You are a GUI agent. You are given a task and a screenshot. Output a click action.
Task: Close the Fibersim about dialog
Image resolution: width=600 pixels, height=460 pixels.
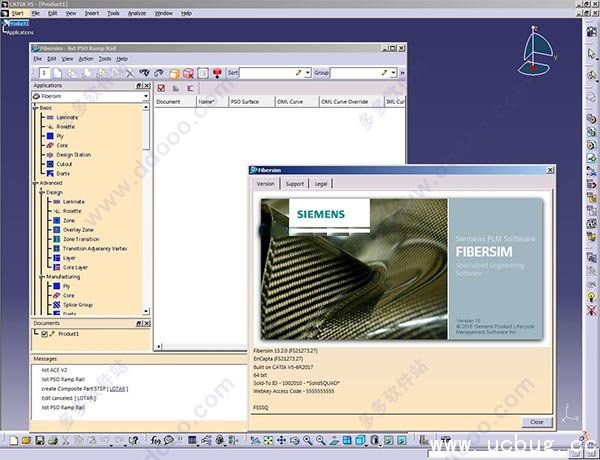tap(537, 421)
